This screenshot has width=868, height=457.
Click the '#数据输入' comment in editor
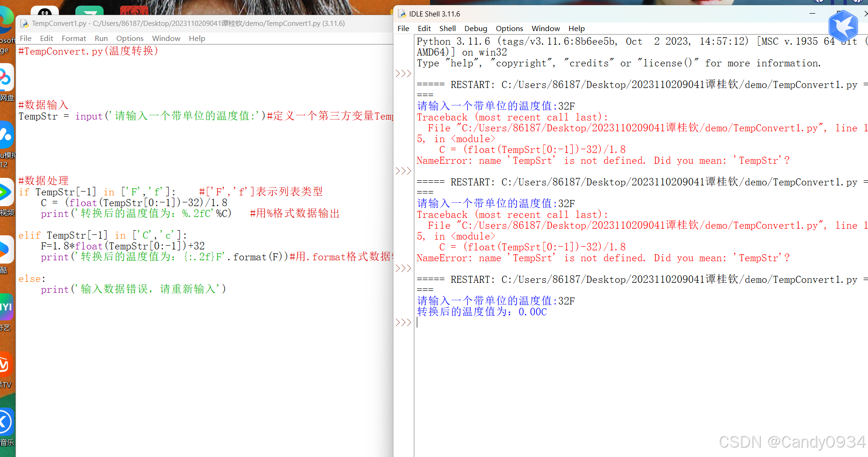pos(43,105)
